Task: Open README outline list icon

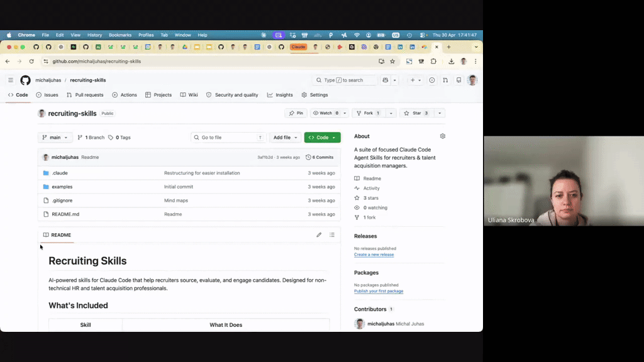Action: pyautogui.click(x=332, y=235)
